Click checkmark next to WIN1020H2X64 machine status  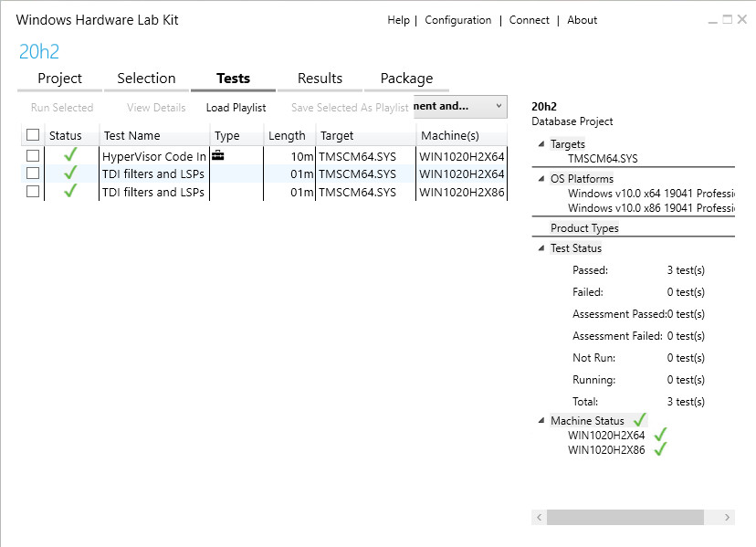(x=660, y=434)
